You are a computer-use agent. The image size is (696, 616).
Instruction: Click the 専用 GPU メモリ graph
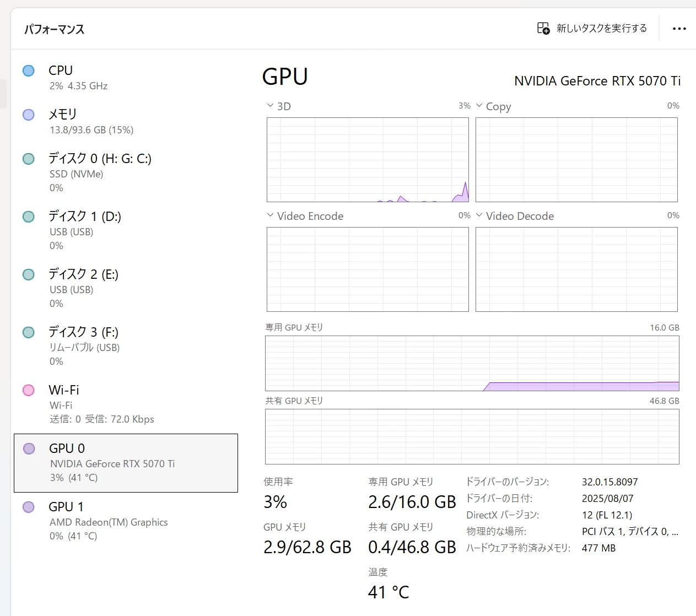(x=472, y=364)
